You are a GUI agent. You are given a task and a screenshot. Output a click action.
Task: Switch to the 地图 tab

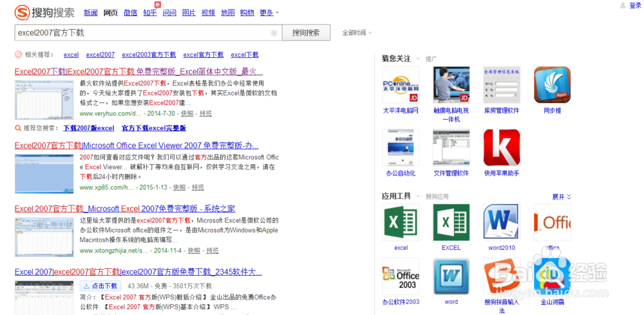[x=227, y=13]
